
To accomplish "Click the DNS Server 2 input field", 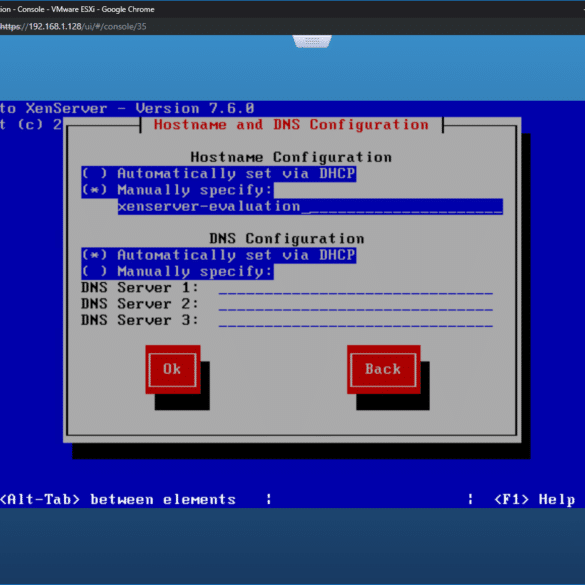I will 356,304.
